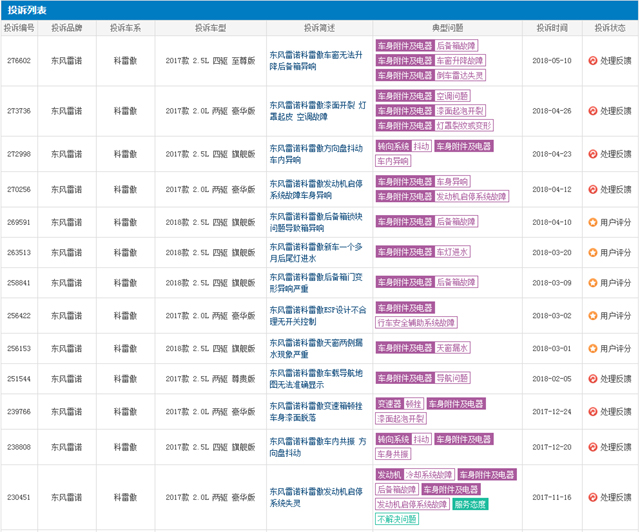Open complaint 新车一个多月后尾灯进水
This screenshot has height=532, width=640.
[316, 252]
